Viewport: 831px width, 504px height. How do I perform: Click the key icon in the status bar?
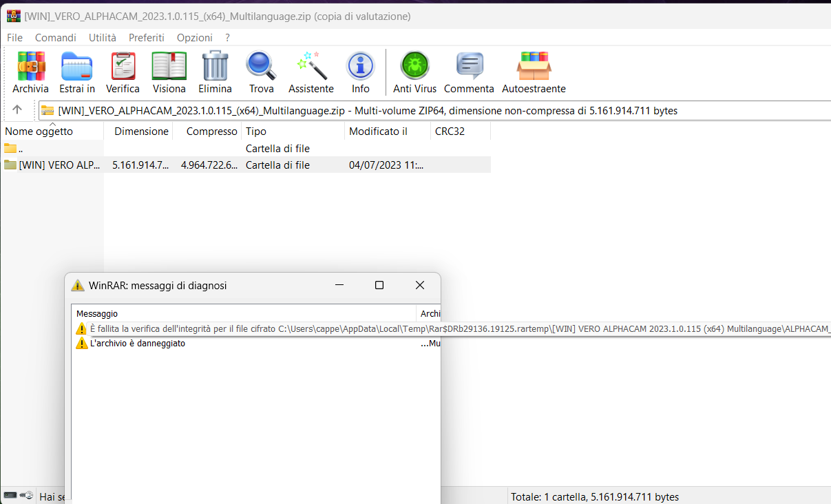26,495
